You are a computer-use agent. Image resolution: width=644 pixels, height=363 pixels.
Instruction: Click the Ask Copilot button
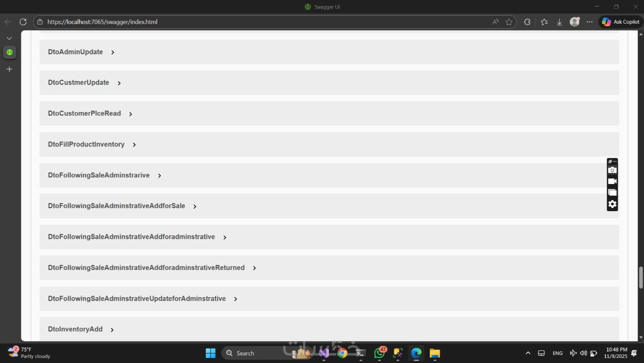(620, 22)
